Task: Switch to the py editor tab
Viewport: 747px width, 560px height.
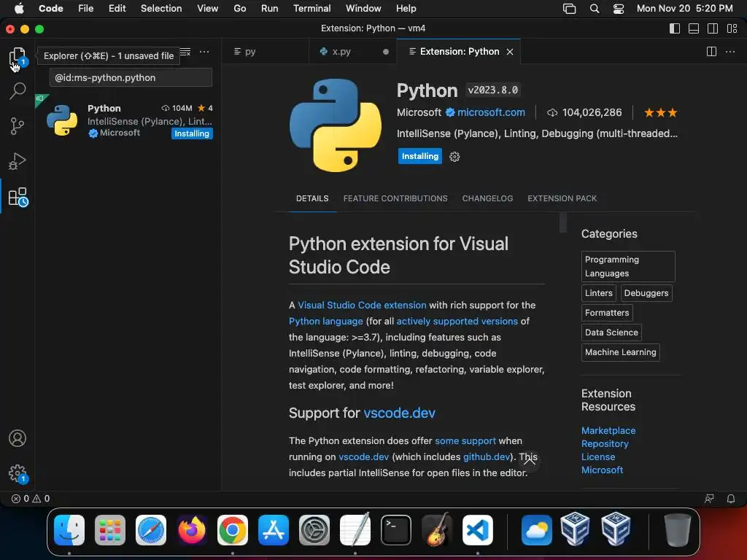Action: (x=266, y=52)
